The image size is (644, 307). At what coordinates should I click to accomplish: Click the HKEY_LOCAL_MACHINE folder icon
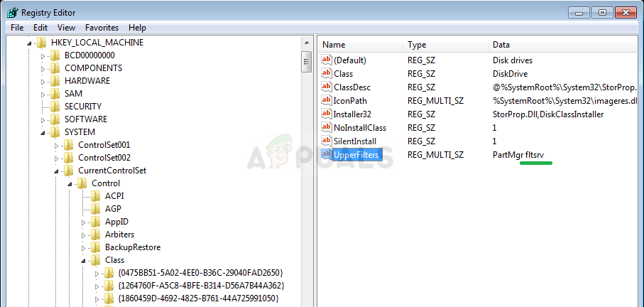tap(41, 43)
